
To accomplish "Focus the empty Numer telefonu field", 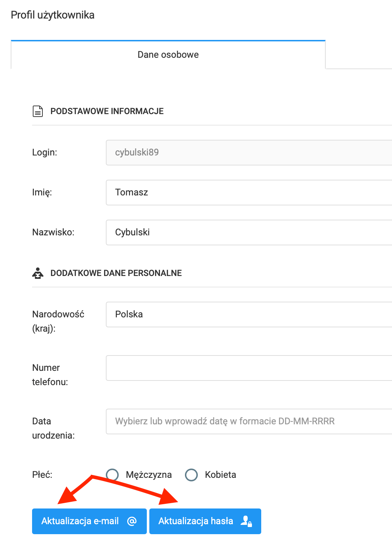I will click(x=249, y=368).
